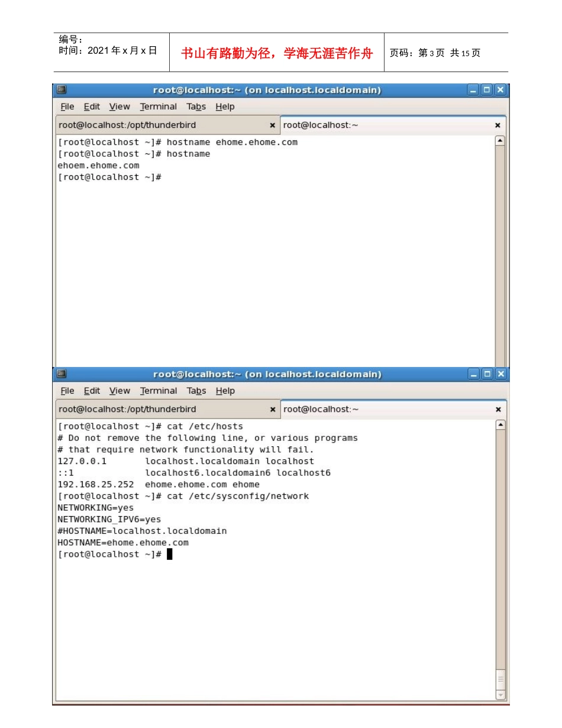Open Terminal menu in the hostname terminal window
Screen dimensions: 562x728
pyautogui.click(x=159, y=107)
